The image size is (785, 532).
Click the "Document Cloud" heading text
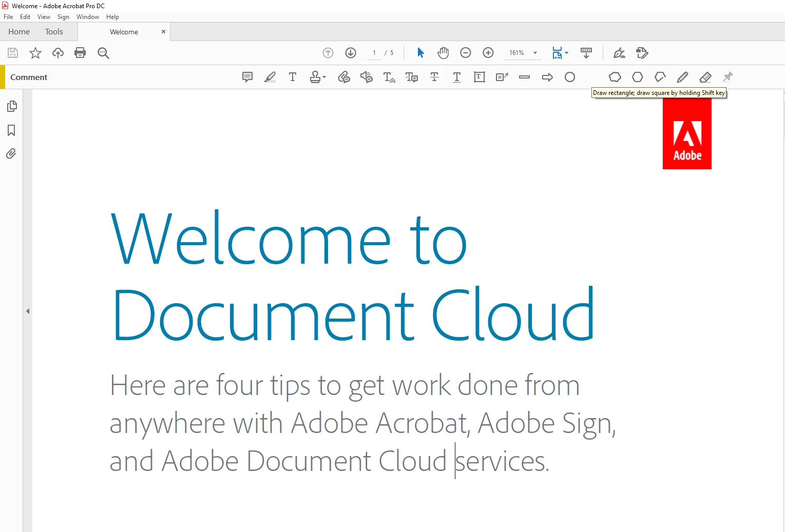[x=354, y=314]
